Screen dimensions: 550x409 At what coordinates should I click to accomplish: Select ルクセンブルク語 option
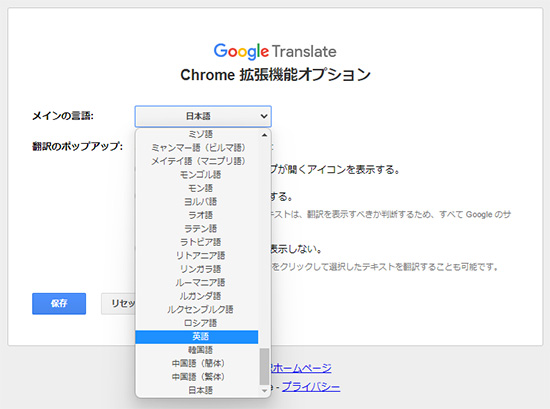(x=197, y=310)
